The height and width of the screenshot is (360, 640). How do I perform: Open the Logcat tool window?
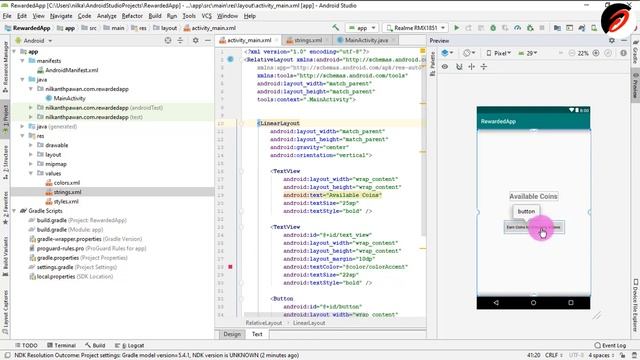click(129, 345)
